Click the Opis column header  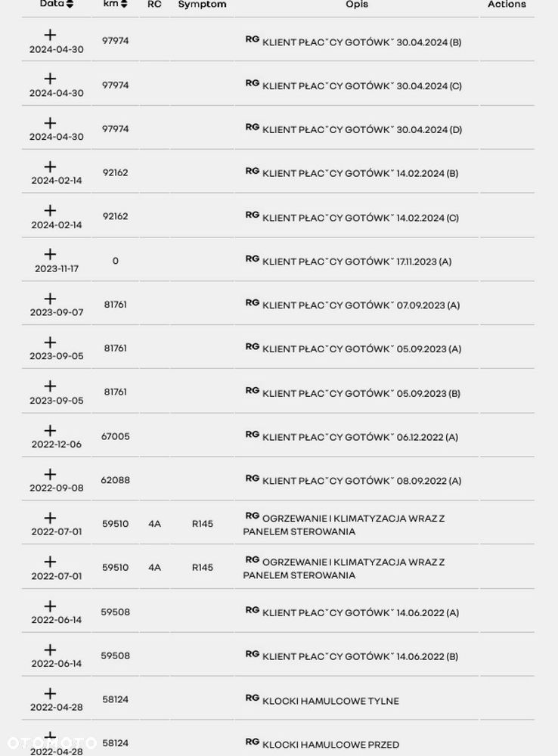[357, 4]
